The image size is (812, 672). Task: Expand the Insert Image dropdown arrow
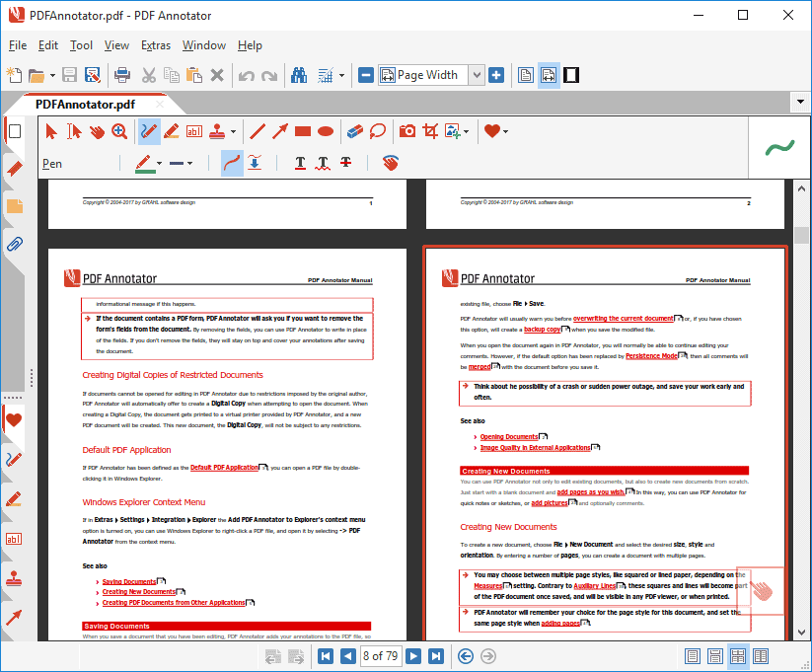(x=466, y=131)
